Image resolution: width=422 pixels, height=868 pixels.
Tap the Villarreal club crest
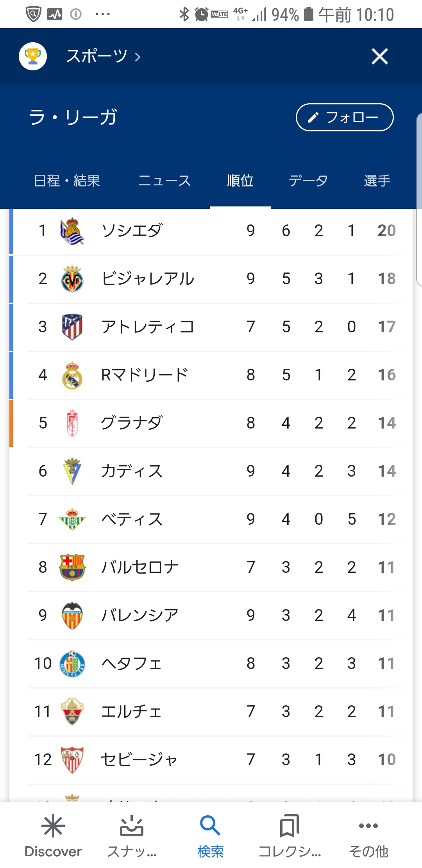pos(72,279)
